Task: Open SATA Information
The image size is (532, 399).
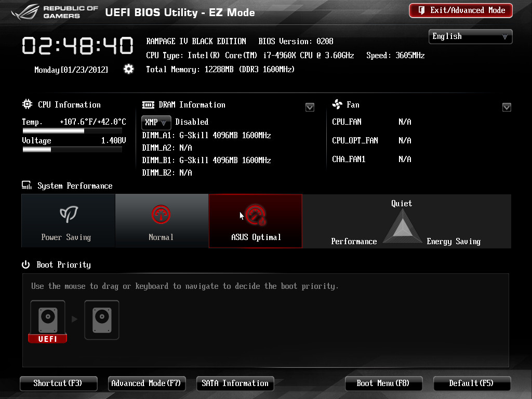Action: (x=235, y=383)
